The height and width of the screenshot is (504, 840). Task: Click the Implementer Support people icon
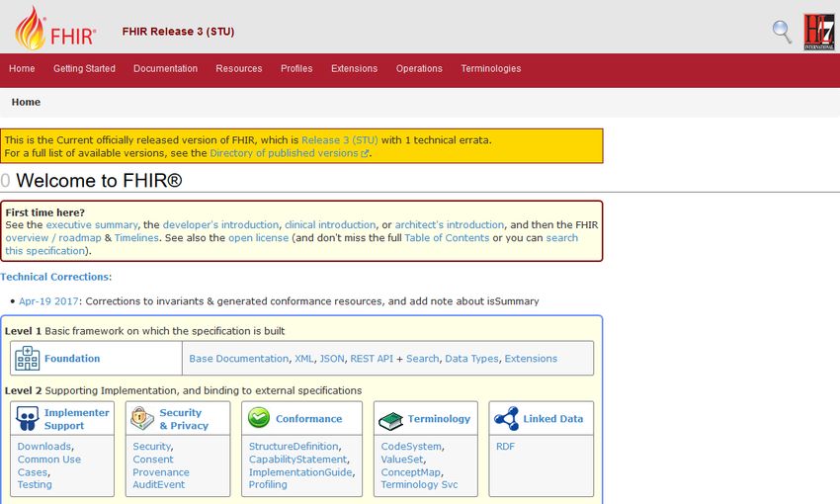pyautogui.click(x=28, y=418)
